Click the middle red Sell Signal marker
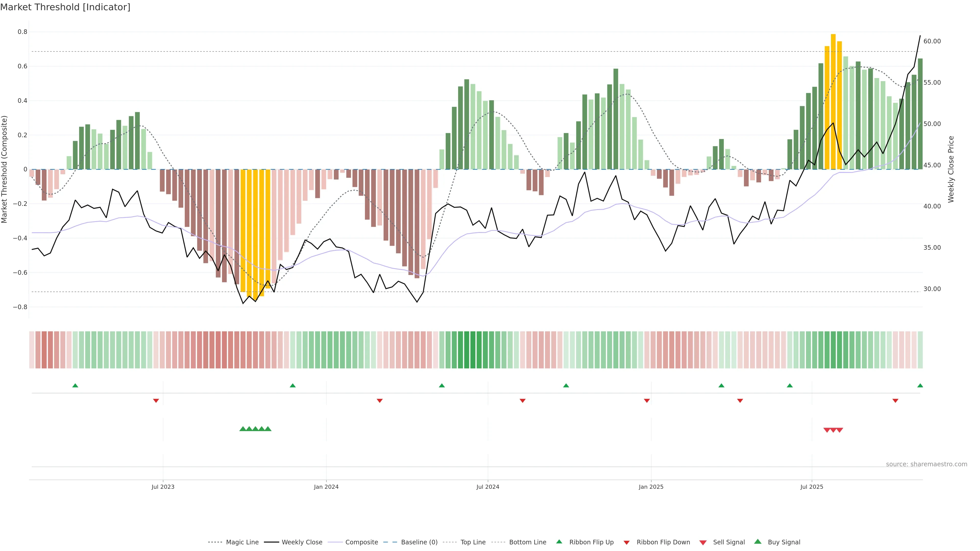The width and height of the screenshot is (980, 551). 833,430
